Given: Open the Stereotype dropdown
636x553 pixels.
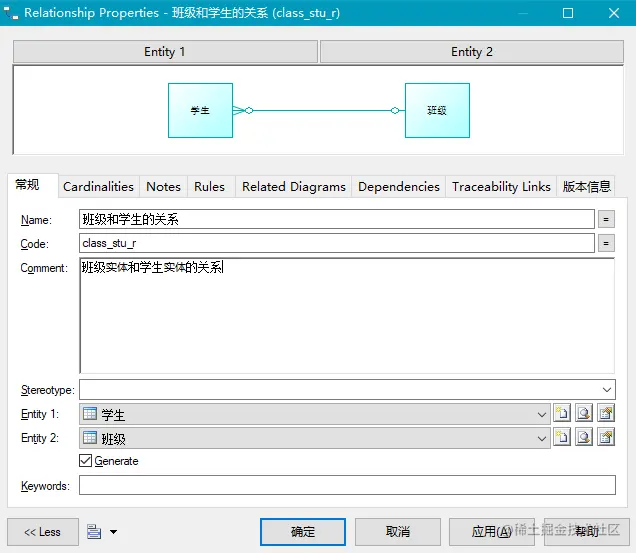Looking at the screenshot, I should 606,389.
